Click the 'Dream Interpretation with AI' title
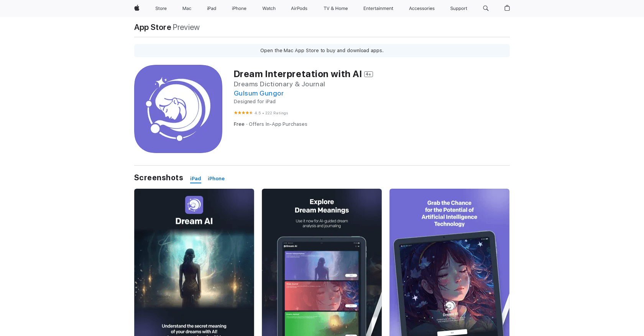This screenshot has width=644, height=336. (298, 74)
